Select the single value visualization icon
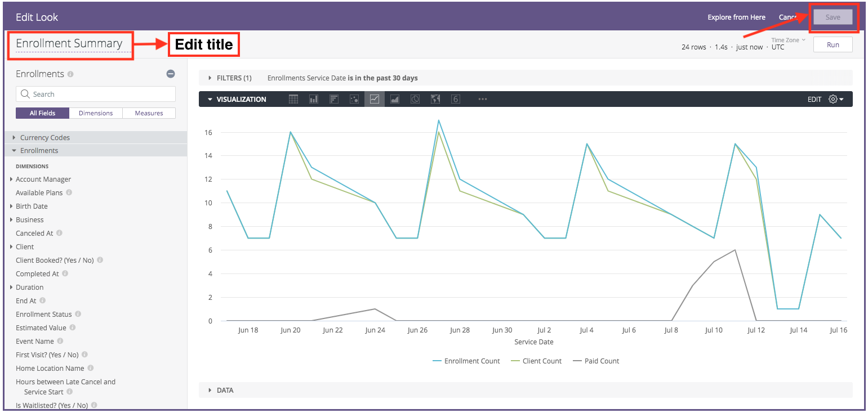 click(x=456, y=99)
